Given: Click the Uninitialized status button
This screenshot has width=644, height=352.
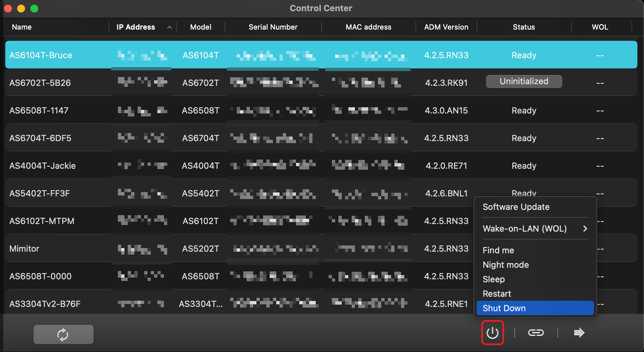Looking at the screenshot, I should [523, 82].
